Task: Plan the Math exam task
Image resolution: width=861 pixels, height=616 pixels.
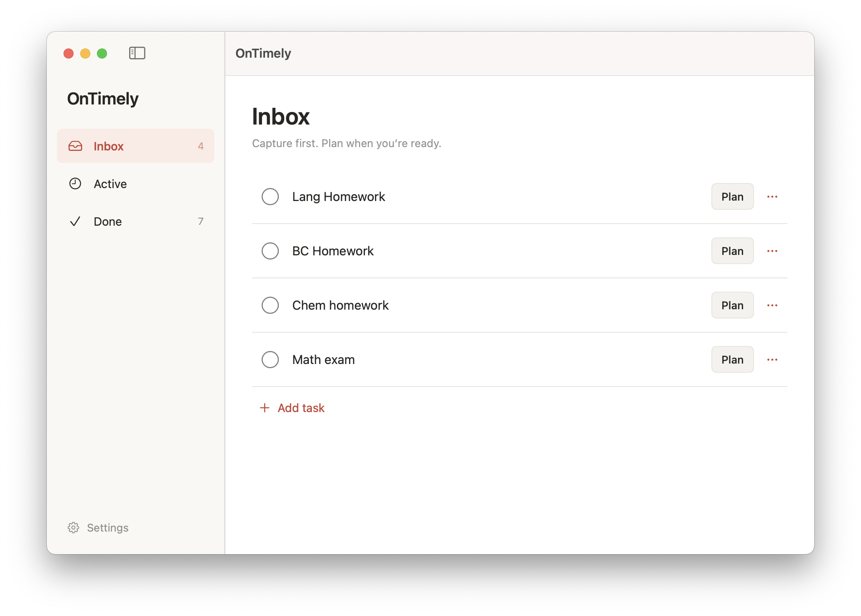Action: pyautogui.click(x=732, y=359)
